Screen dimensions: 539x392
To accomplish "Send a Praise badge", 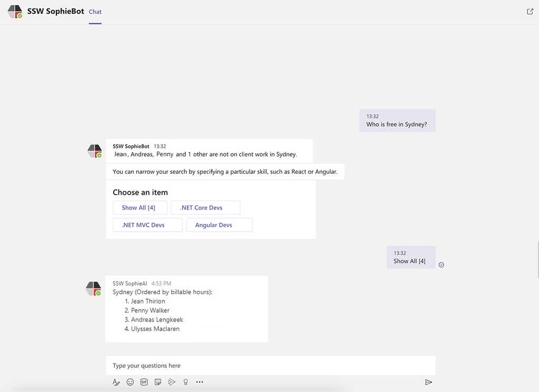I will point(185,382).
